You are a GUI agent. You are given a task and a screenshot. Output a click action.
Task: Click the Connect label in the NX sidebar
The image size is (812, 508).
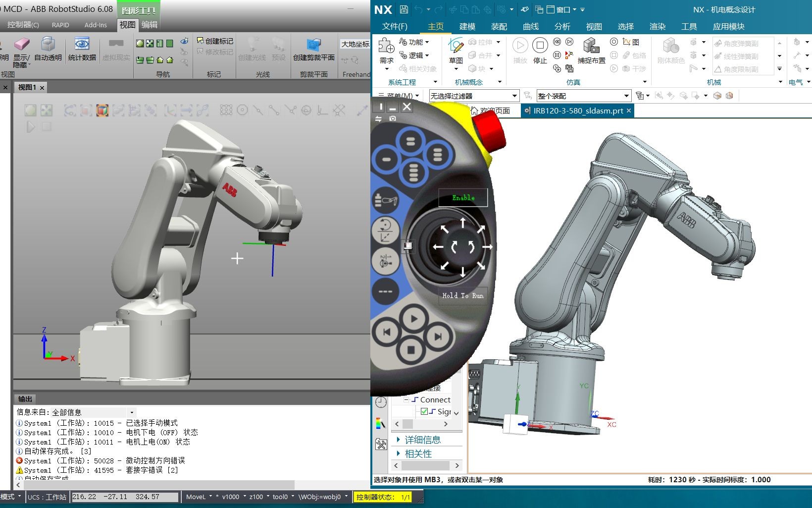coord(436,399)
